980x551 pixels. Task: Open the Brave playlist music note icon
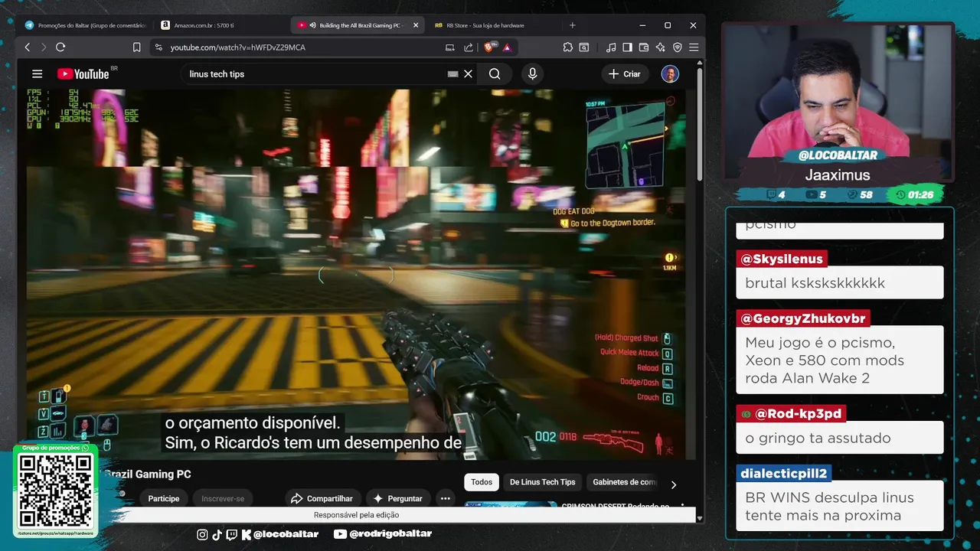(x=610, y=47)
